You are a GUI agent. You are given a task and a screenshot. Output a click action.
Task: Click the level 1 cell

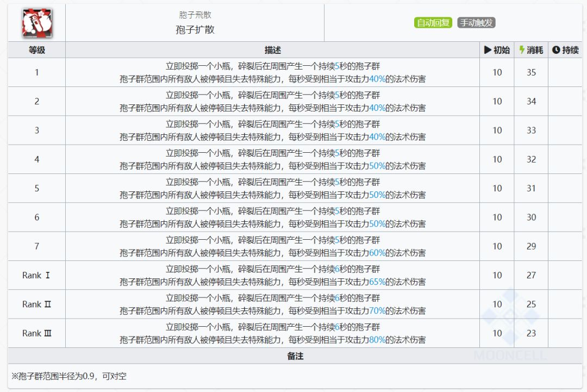coord(37,72)
